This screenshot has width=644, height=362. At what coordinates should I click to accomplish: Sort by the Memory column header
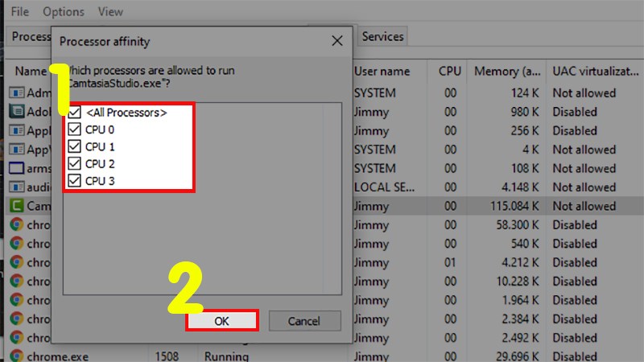click(507, 72)
